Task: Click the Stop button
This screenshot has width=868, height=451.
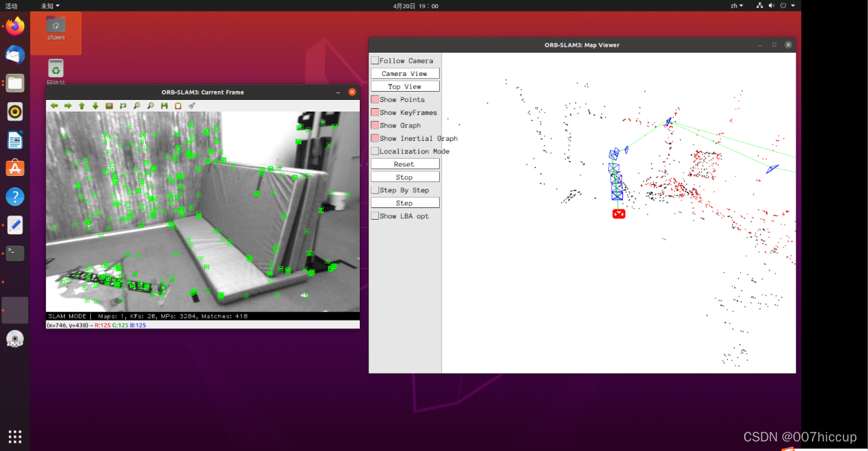Action: pyautogui.click(x=405, y=177)
